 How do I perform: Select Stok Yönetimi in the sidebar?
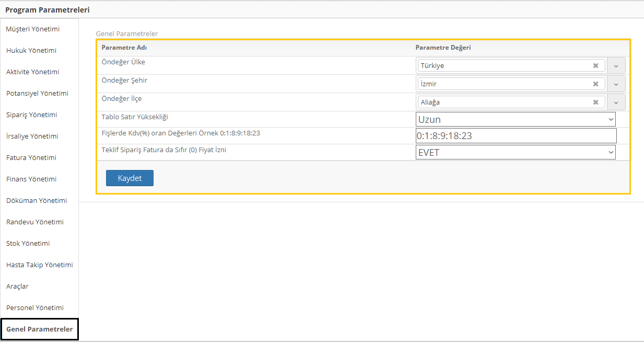28,244
